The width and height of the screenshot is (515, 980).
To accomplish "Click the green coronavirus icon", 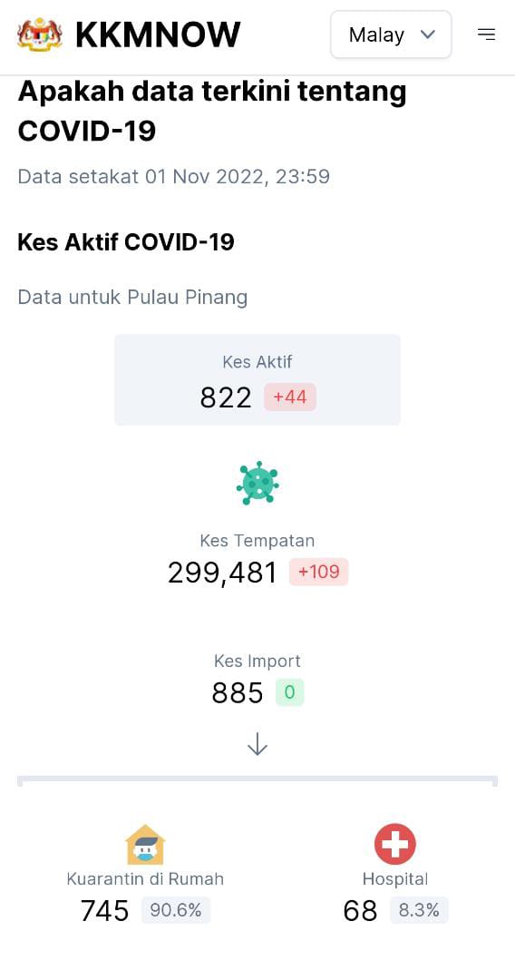I will (257, 483).
